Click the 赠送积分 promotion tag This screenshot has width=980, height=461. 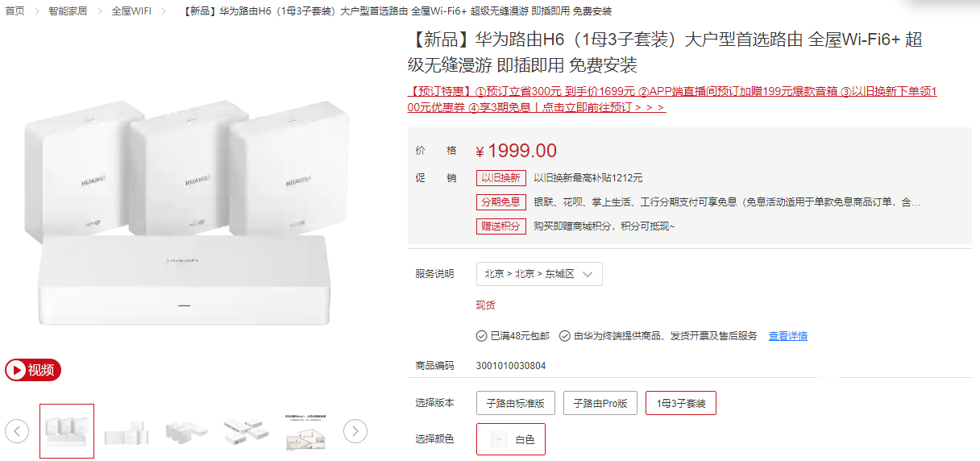click(500, 226)
